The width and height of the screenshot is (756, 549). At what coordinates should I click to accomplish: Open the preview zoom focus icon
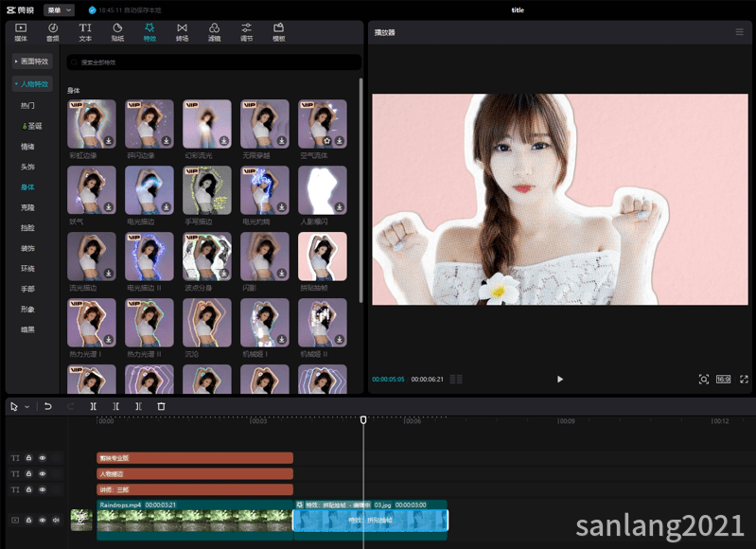pos(703,380)
